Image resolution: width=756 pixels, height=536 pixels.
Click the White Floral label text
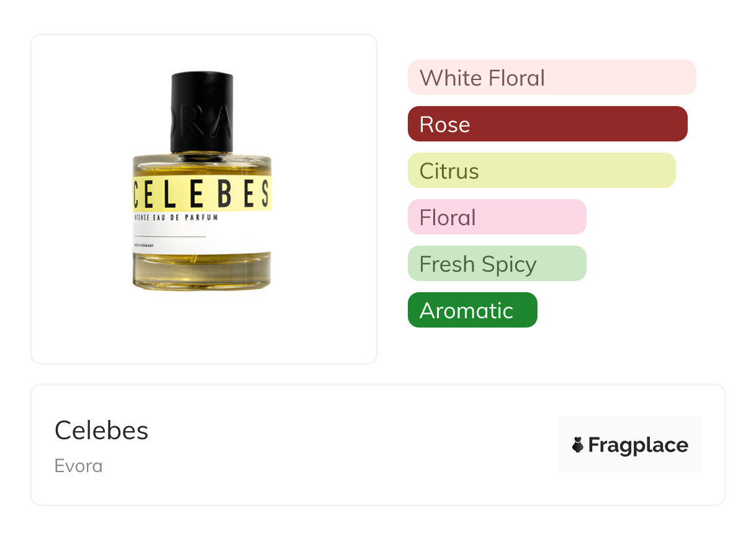point(482,78)
